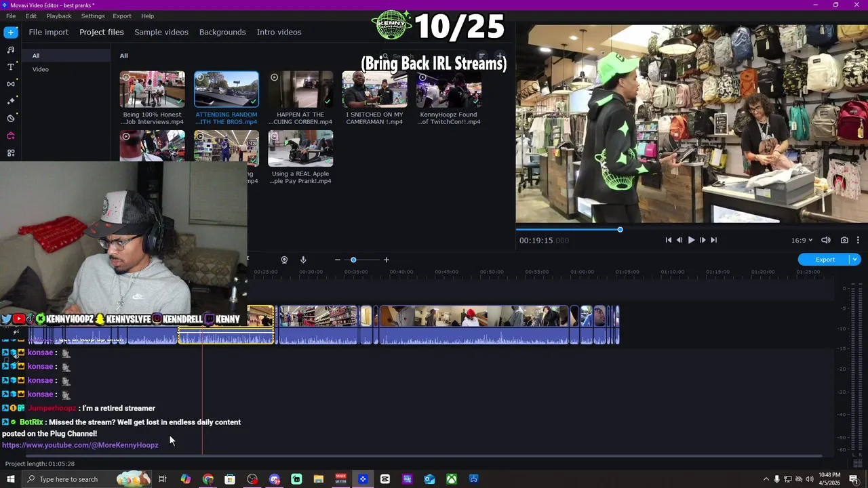Click the timeline zoom slider handle
This screenshot has height=488, width=868.
point(353,260)
